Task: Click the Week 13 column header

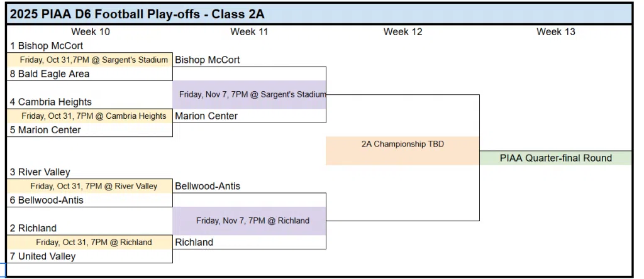Action: [556, 32]
